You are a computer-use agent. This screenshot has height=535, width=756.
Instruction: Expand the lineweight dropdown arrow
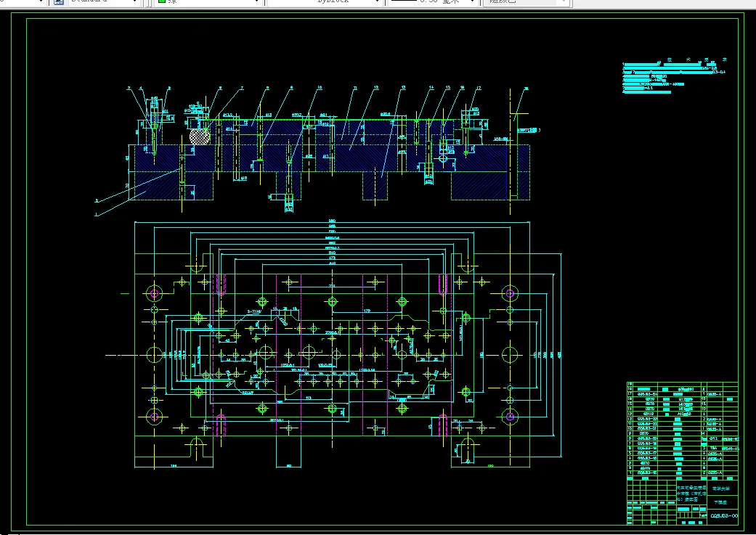coord(474,2)
